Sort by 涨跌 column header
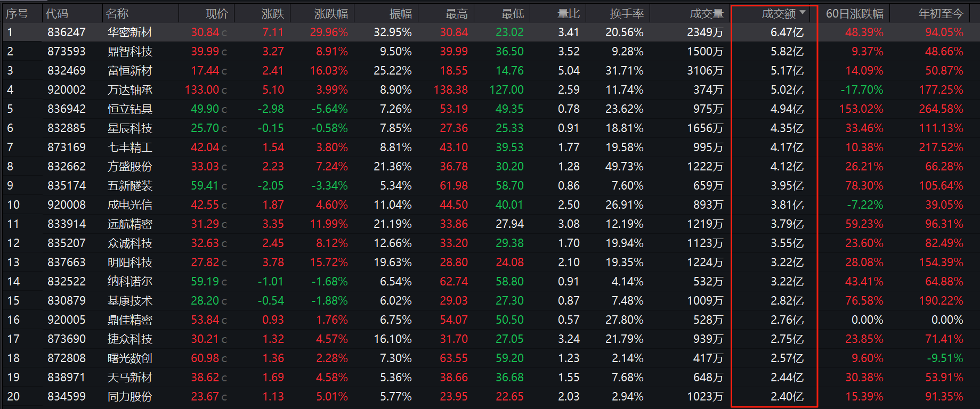 click(x=273, y=14)
